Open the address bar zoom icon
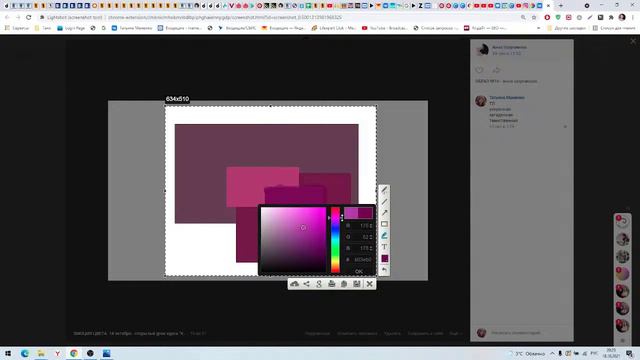The height and width of the screenshot is (360, 640). pyautogui.click(x=523, y=17)
